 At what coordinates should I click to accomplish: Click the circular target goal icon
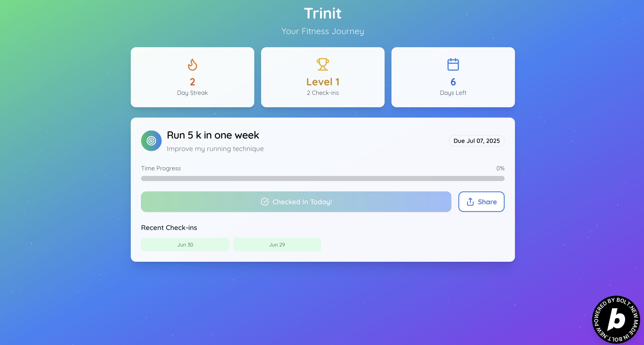(151, 141)
